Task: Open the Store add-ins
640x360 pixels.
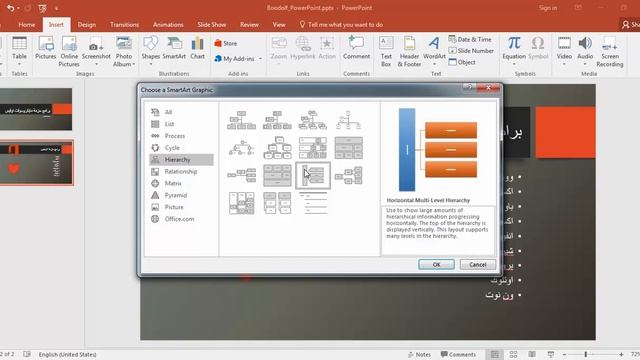Action: [x=226, y=43]
